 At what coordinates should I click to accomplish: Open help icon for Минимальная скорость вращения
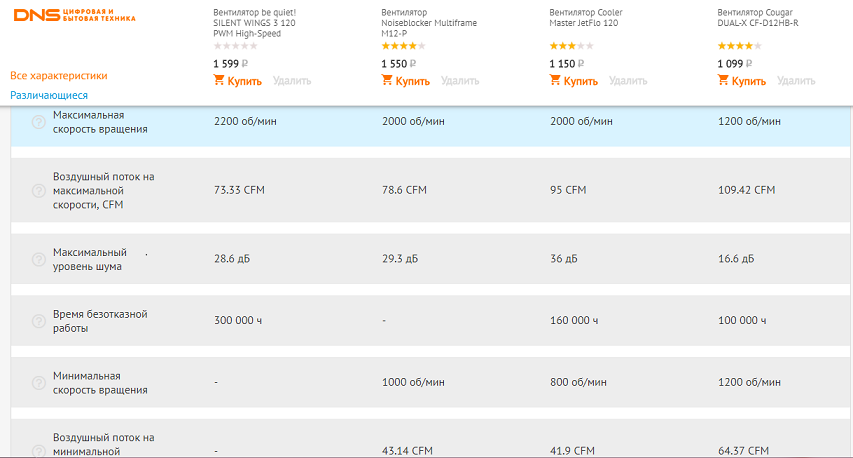(39, 383)
